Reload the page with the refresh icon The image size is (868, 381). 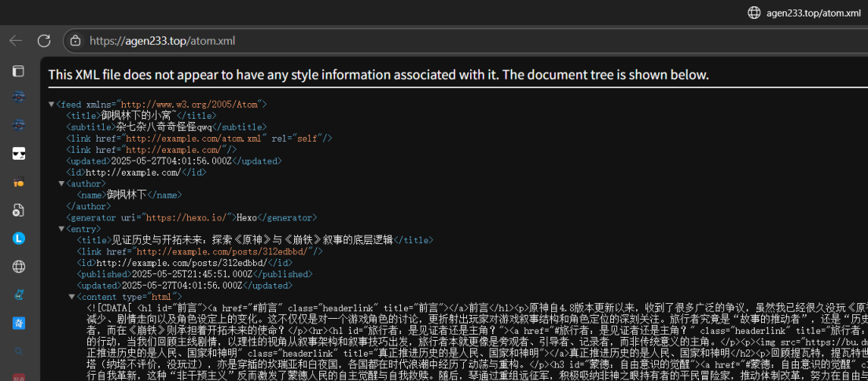(x=44, y=40)
